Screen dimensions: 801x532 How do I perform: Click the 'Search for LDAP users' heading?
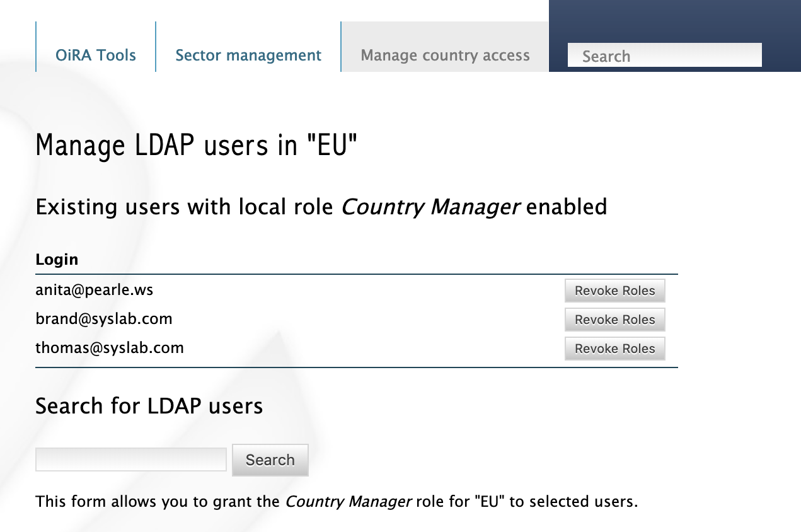tap(149, 405)
